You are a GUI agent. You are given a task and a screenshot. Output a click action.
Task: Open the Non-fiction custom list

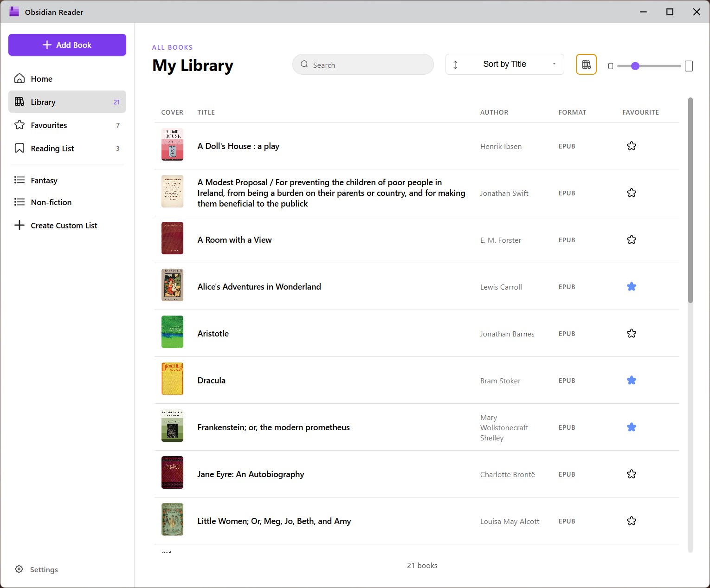[x=67, y=202]
